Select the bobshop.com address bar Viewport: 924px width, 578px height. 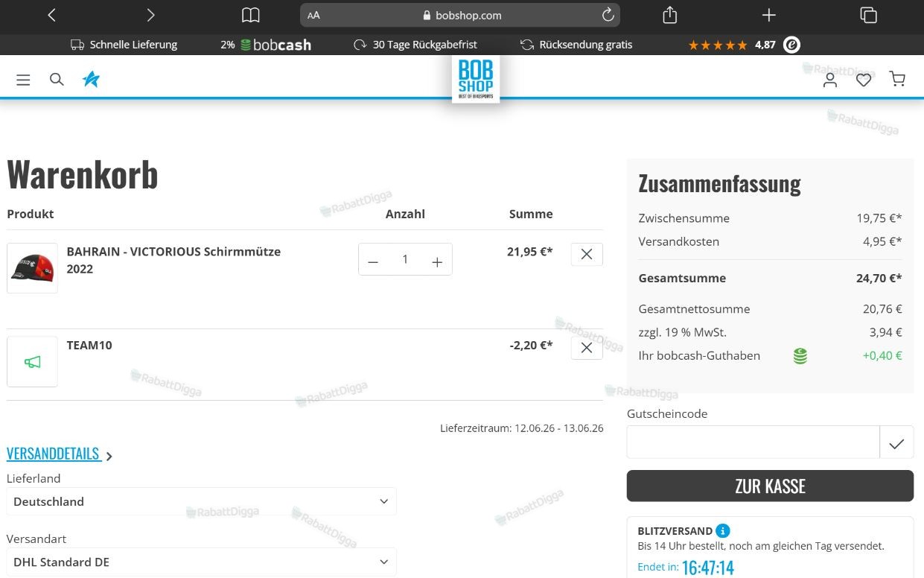pyautogui.click(x=460, y=15)
